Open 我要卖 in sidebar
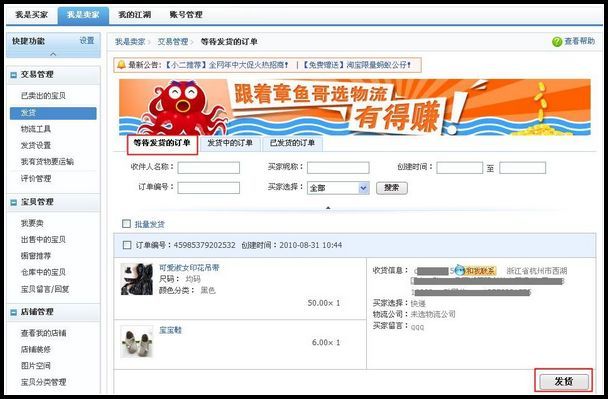The image size is (608, 399). click(32, 223)
